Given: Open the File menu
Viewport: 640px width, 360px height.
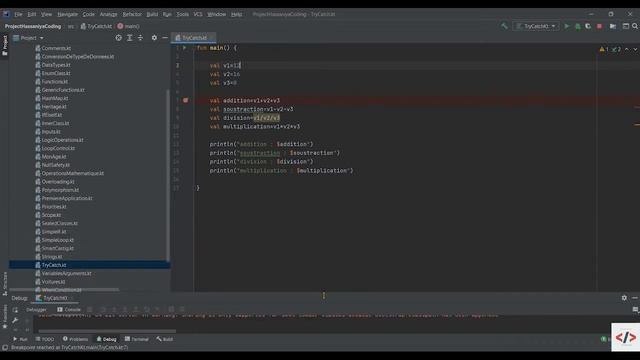Looking at the screenshot, I should (18, 14).
